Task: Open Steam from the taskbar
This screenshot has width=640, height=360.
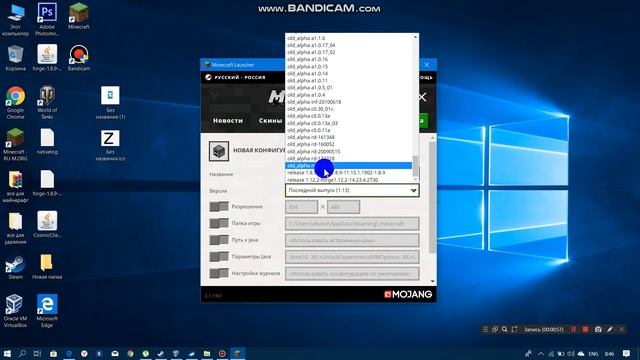Action: pyautogui.click(x=161, y=353)
